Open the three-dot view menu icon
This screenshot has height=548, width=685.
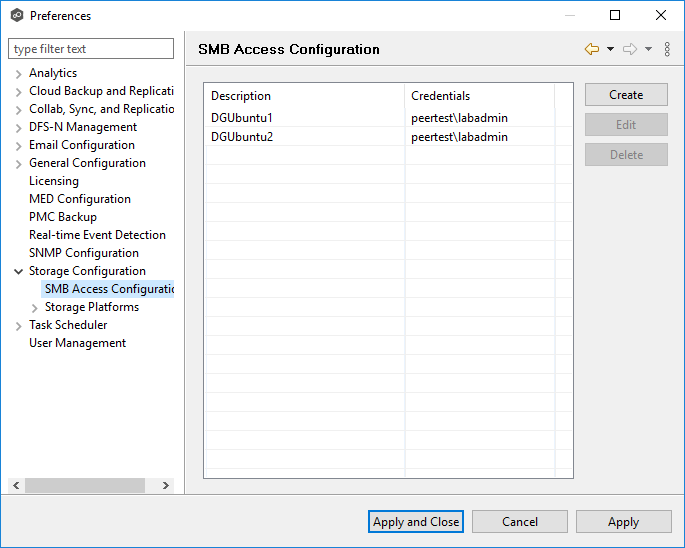tap(667, 49)
